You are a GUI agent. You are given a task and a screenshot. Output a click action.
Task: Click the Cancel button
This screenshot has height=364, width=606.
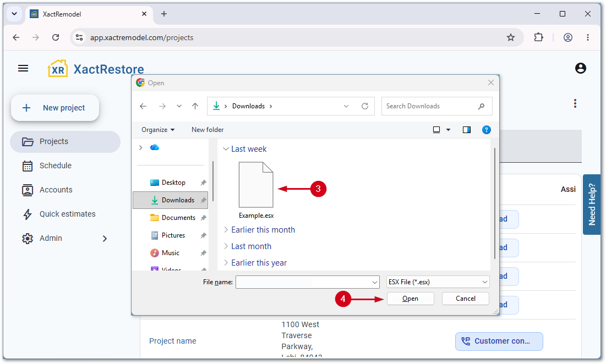(x=465, y=299)
